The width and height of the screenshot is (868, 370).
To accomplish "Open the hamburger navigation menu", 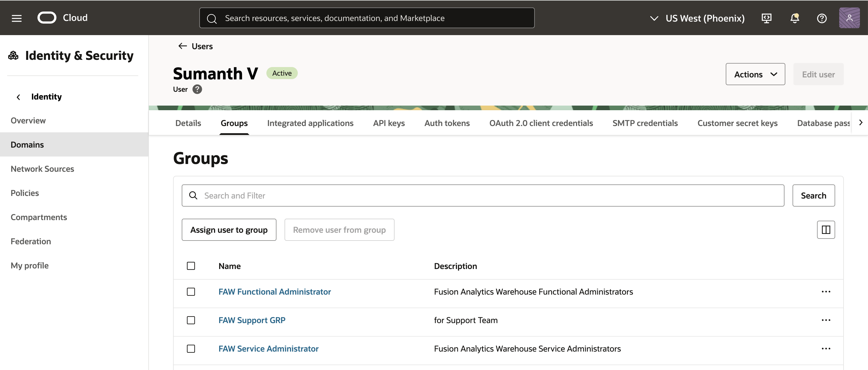I will point(16,18).
